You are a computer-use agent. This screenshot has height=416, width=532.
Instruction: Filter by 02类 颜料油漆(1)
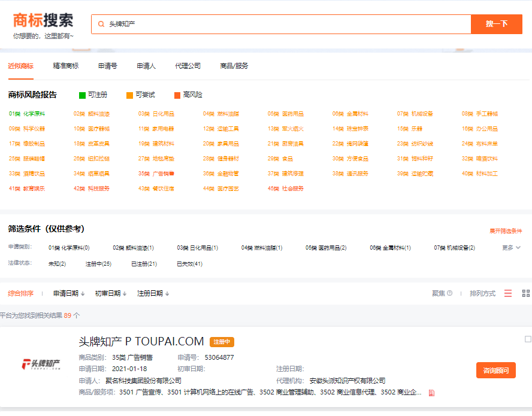click(134, 248)
